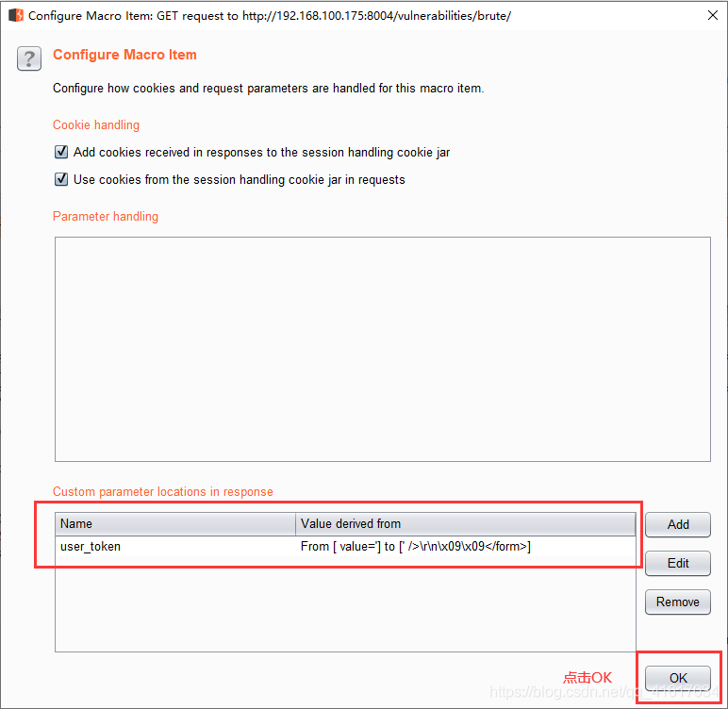Click the 'Configure Macro Item' orange title
This screenshot has height=709, width=728.
[x=124, y=55]
